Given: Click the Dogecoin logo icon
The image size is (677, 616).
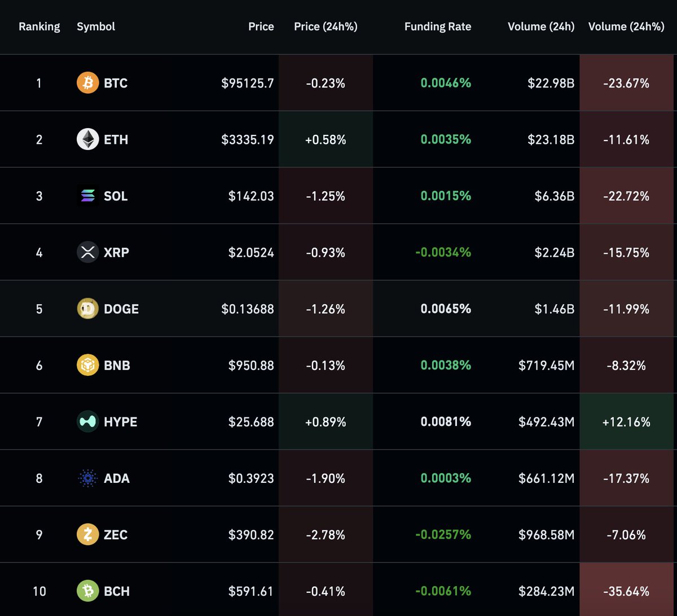Looking at the screenshot, I should [87, 309].
